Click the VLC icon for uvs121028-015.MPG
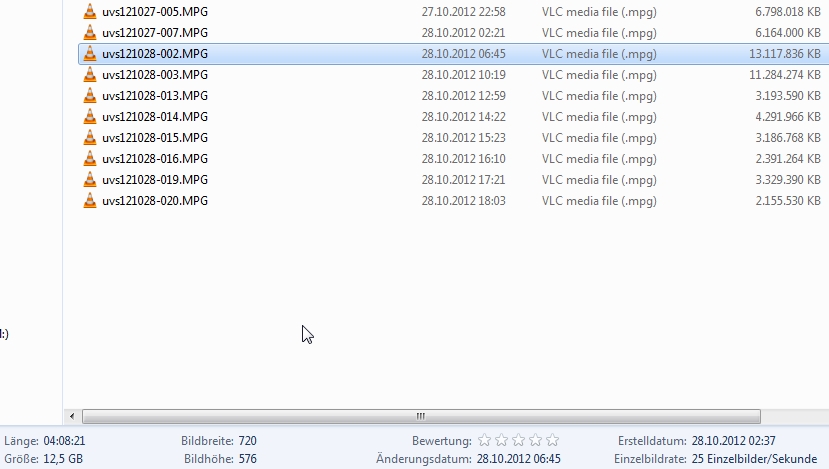This screenshot has width=829, height=469. [x=90, y=137]
